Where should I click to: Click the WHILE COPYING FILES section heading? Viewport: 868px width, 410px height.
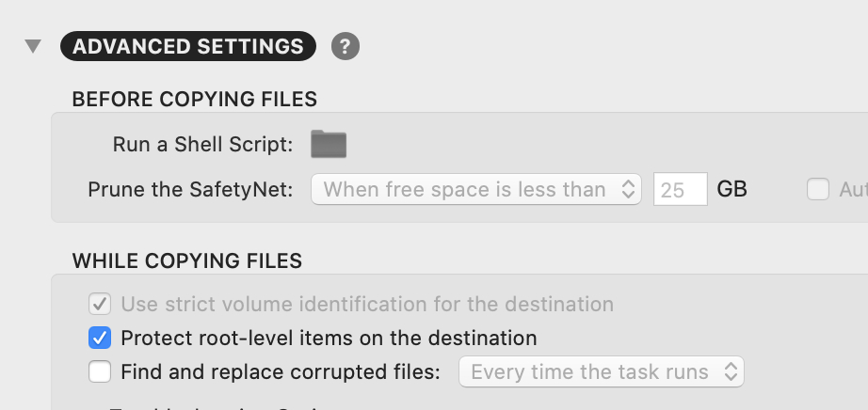tap(187, 260)
